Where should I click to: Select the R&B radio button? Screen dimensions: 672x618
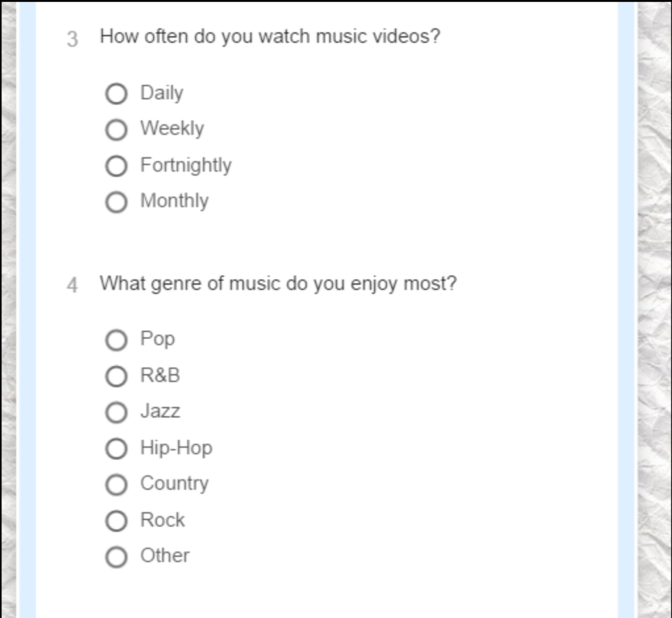tap(116, 376)
